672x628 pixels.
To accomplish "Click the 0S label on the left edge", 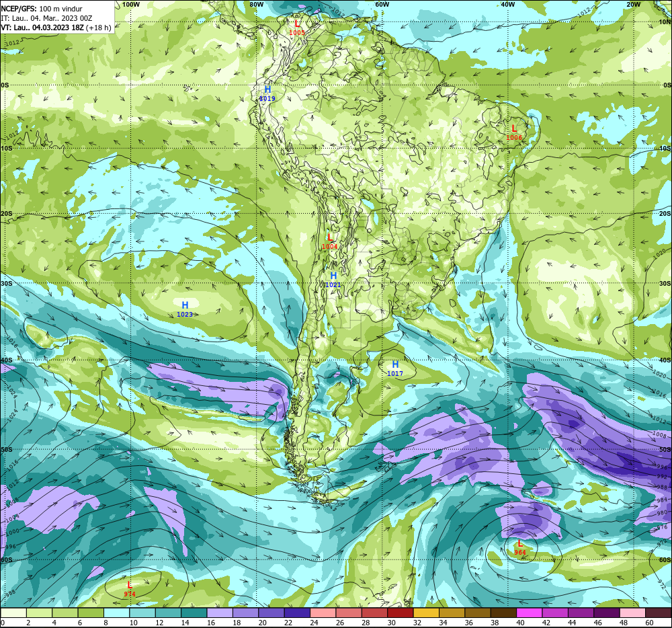I will [x=5, y=85].
